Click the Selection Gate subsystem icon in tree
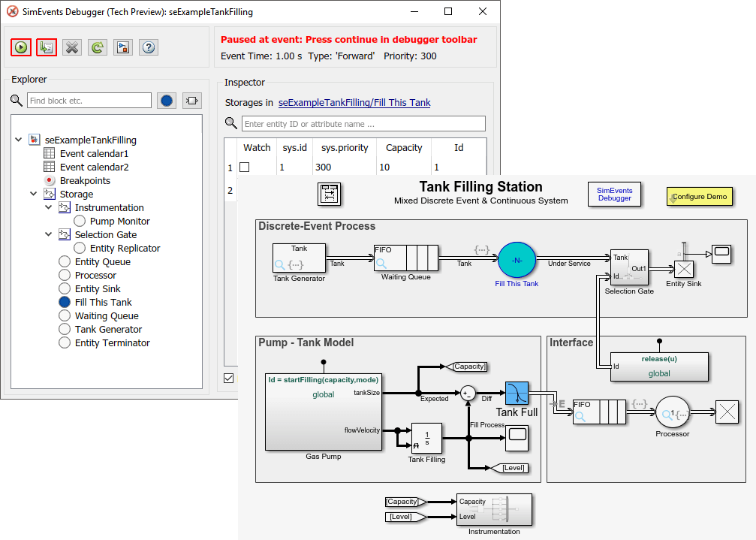This screenshot has height=540, width=756. [64, 234]
